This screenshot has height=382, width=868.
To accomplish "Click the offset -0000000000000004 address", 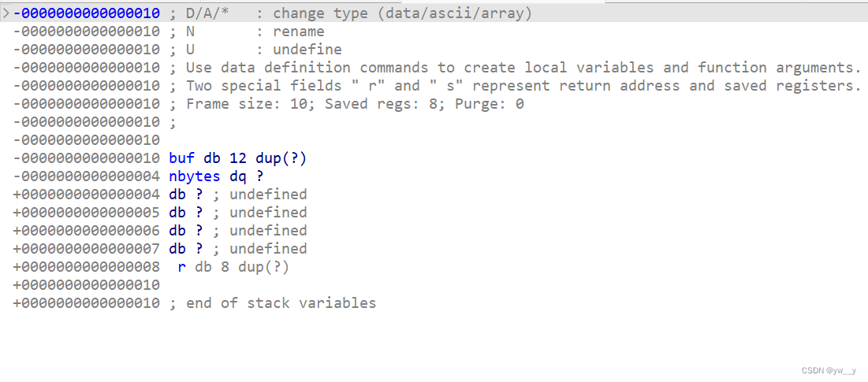I will 87,176.
